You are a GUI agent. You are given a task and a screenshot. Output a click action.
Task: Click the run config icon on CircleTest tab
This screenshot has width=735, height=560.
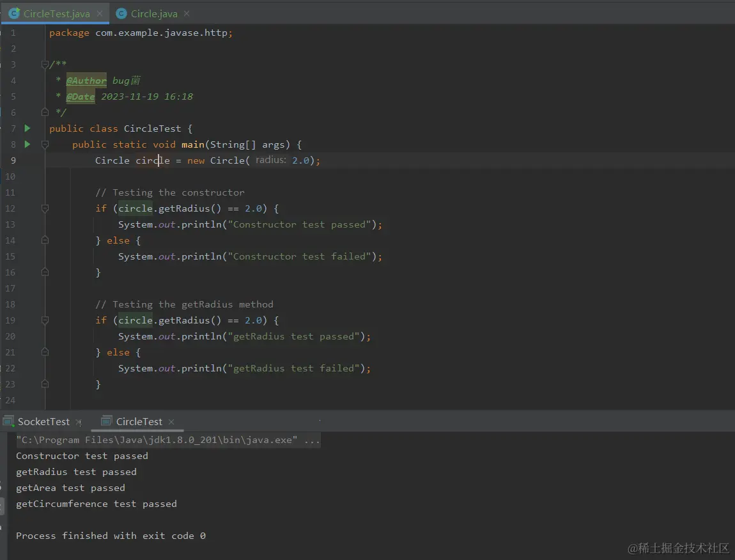107,421
